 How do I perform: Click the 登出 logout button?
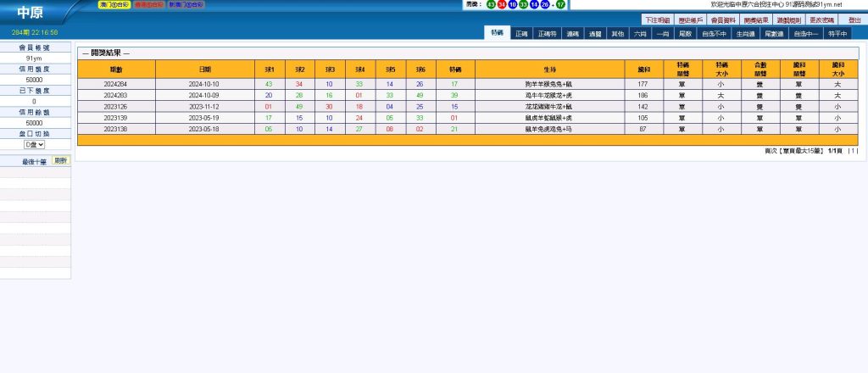(x=854, y=19)
